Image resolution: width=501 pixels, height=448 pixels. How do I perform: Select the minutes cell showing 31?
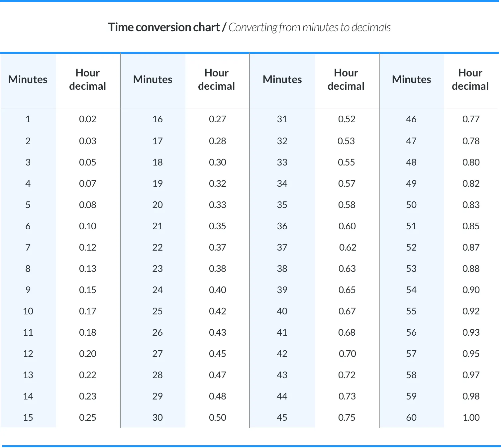[x=282, y=119]
